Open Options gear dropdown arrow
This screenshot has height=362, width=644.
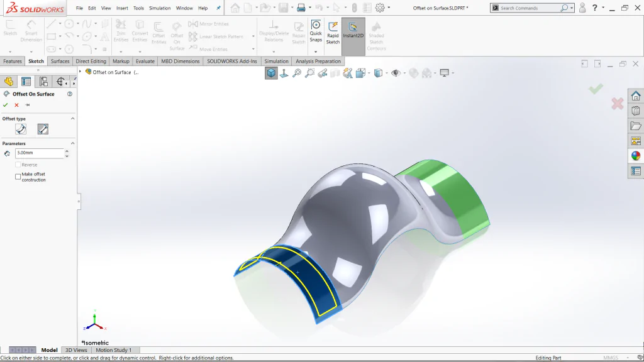tap(389, 8)
